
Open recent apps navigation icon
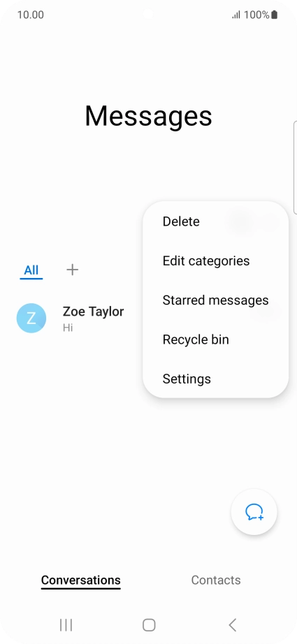[66, 625]
